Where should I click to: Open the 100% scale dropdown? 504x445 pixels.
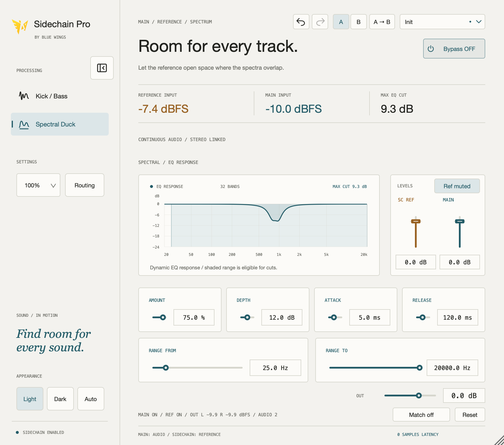tap(38, 185)
